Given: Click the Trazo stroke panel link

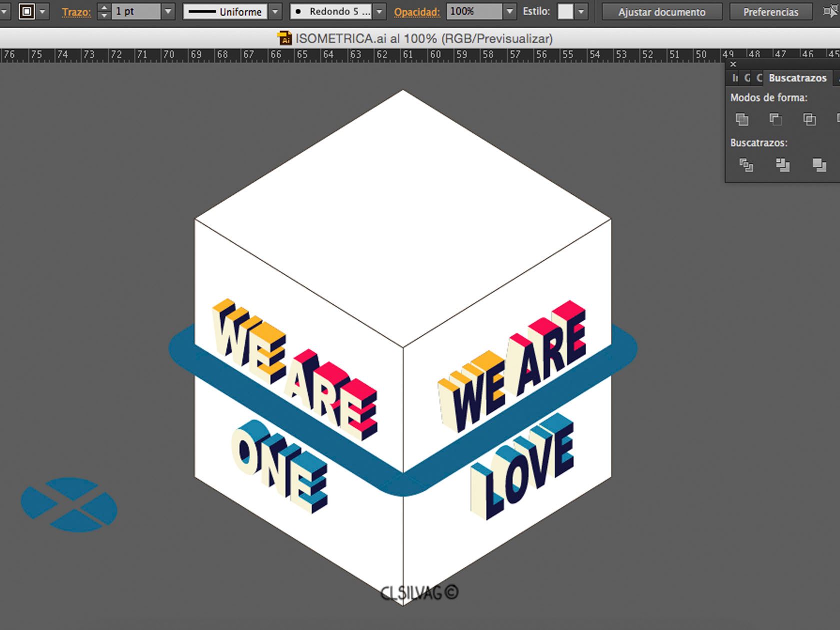Looking at the screenshot, I should point(76,12).
